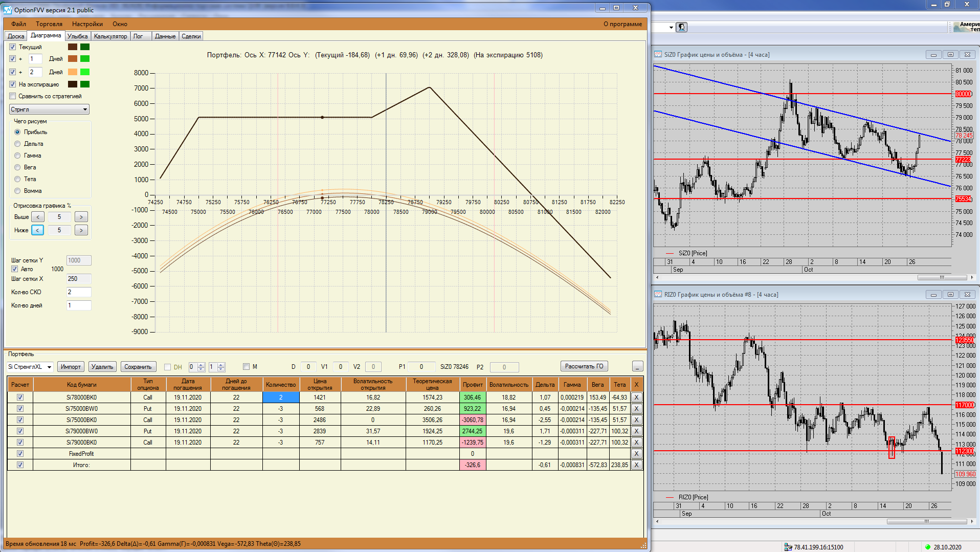
Task: Select the Вега radio button
Action: click(17, 167)
